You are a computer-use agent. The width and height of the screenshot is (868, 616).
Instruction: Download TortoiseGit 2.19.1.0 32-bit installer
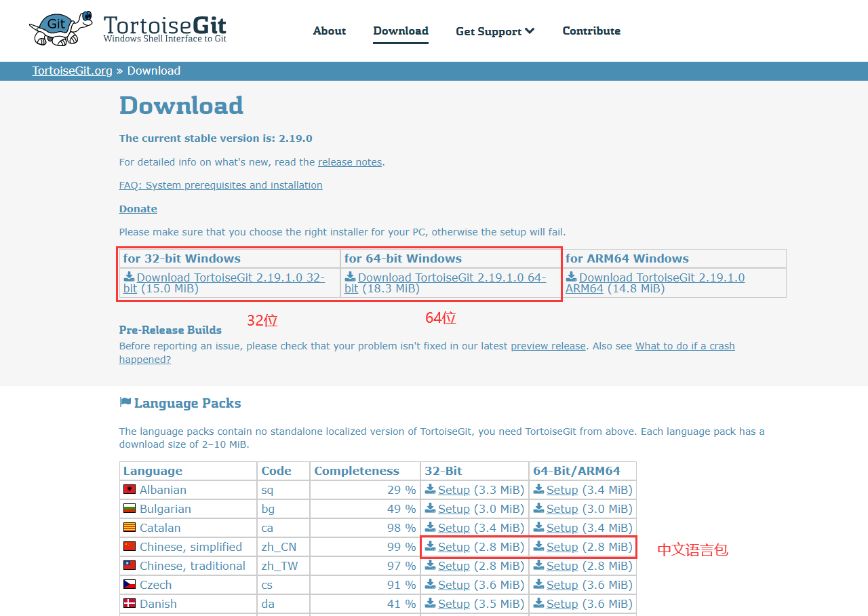point(224,283)
